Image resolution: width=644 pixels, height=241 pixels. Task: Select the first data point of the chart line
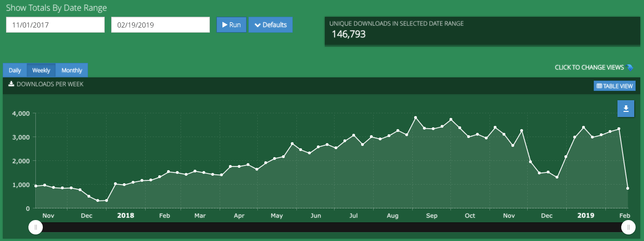[x=36, y=186]
